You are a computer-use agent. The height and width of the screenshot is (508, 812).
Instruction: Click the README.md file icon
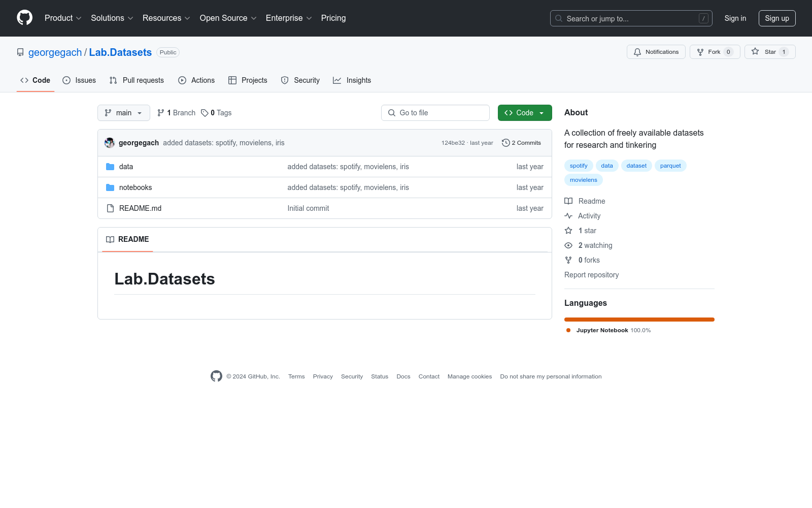[x=110, y=208]
